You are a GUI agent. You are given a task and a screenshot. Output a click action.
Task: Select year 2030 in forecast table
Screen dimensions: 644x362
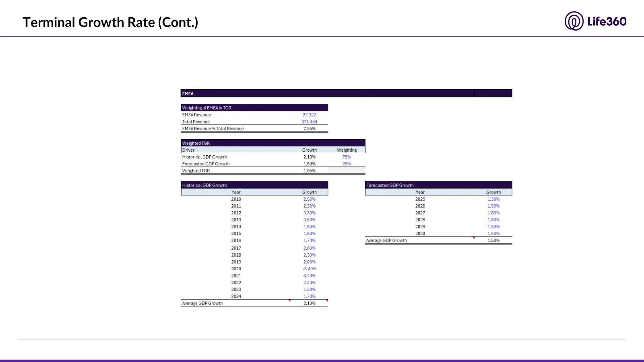(420, 233)
